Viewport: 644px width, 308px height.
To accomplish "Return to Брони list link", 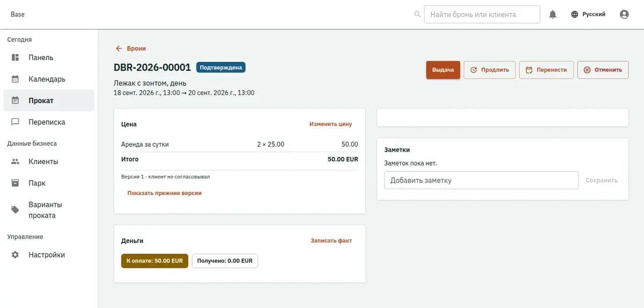I will 130,48.
